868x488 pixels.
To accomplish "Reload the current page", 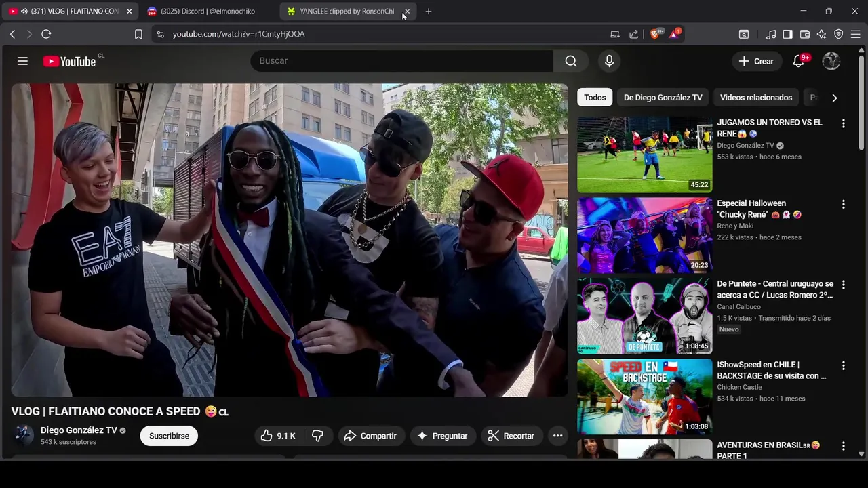I will [46, 34].
